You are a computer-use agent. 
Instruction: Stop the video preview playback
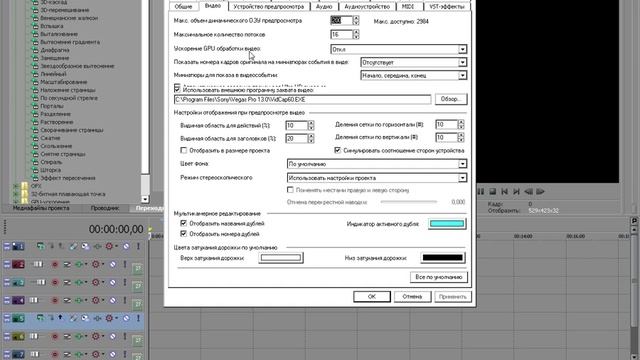(x=493, y=191)
